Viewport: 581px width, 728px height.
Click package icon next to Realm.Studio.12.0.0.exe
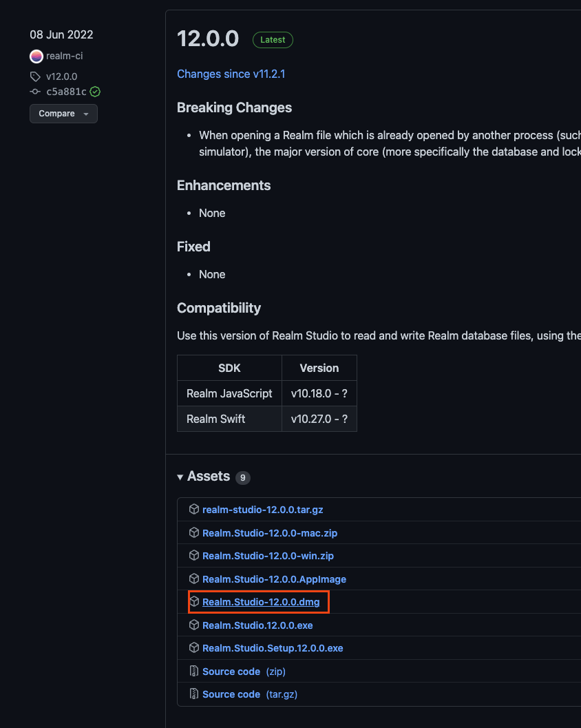click(194, 625)
